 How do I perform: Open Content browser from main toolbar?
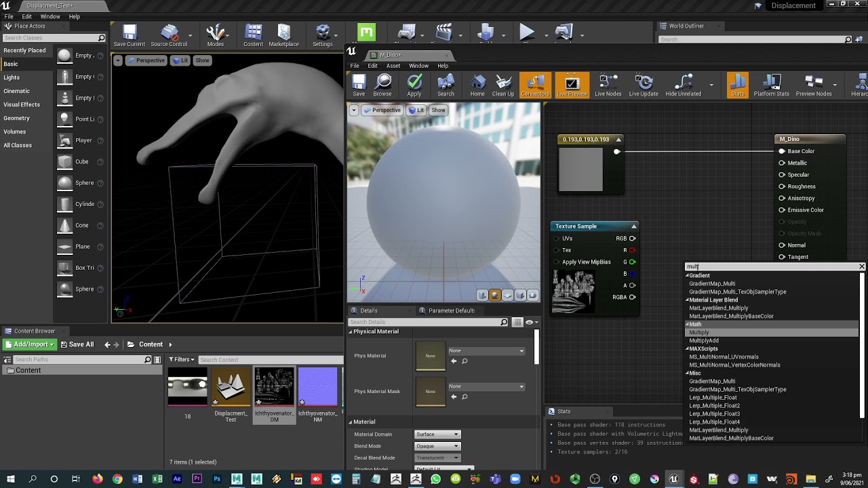pyautogui.click(x=253, y=35)
